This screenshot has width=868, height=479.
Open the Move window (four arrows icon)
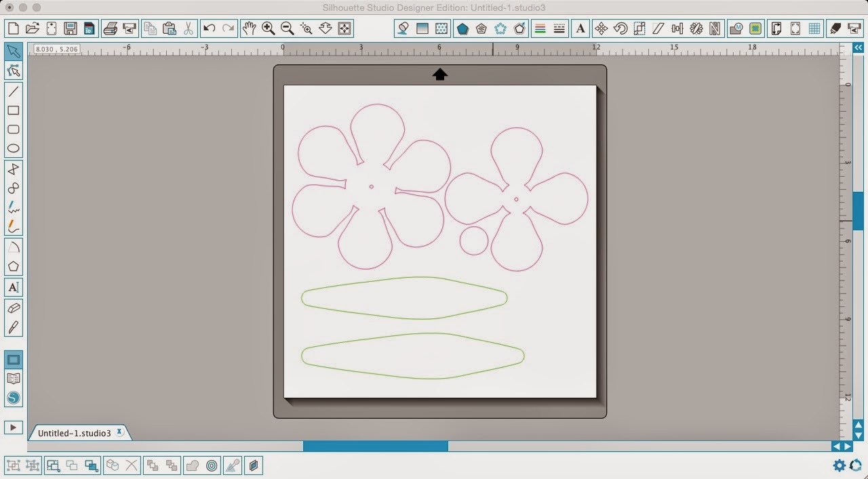[x=601, y=28]
